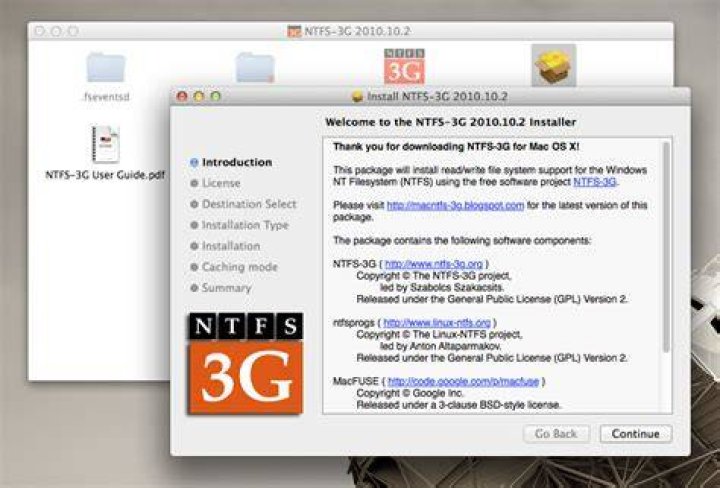Close the Install NTFS-3G window

pyautogui.click(x=182, y=96)
